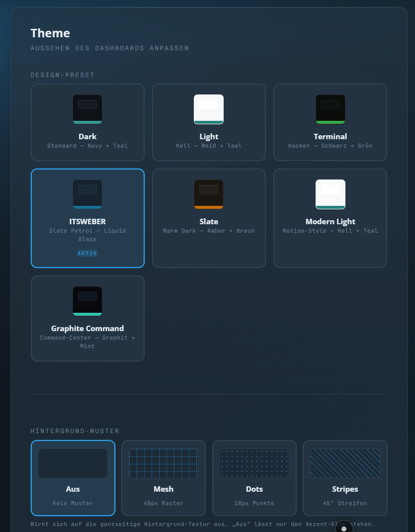415x532 pixels.
Task: Click the Mesh pattern preview thumbnail
Action: coord(163,463)
